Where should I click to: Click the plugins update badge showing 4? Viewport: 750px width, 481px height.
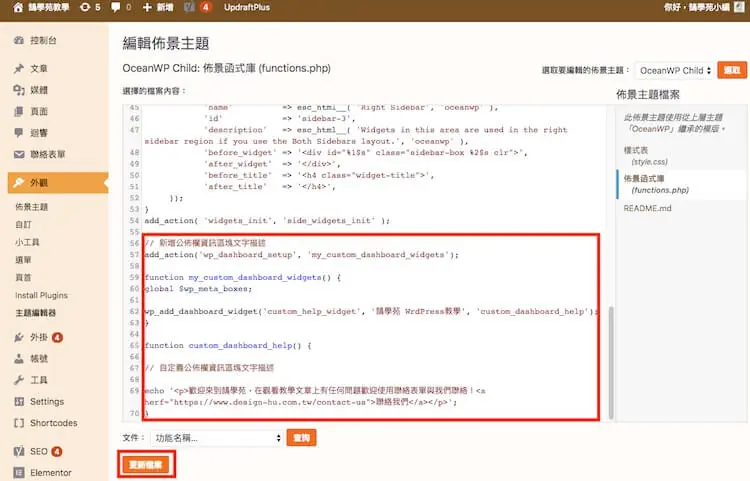pyautogui.click(x=57, y=338)
